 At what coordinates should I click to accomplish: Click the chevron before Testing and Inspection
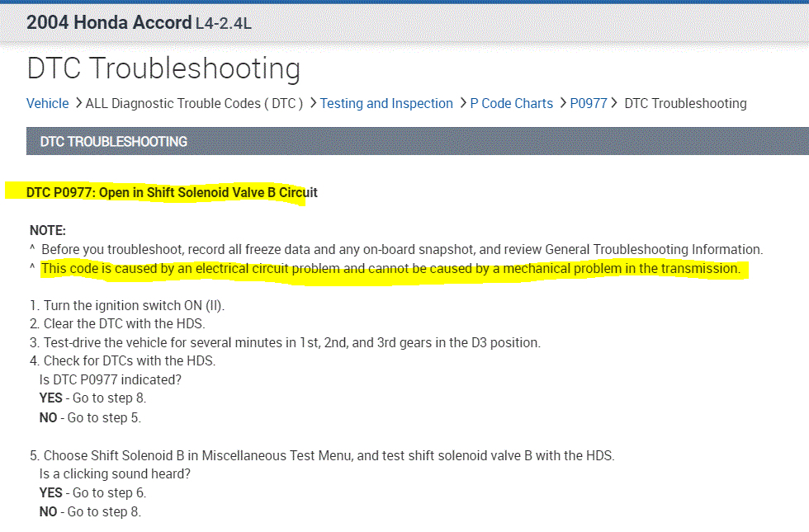click(x=313, y=103)
